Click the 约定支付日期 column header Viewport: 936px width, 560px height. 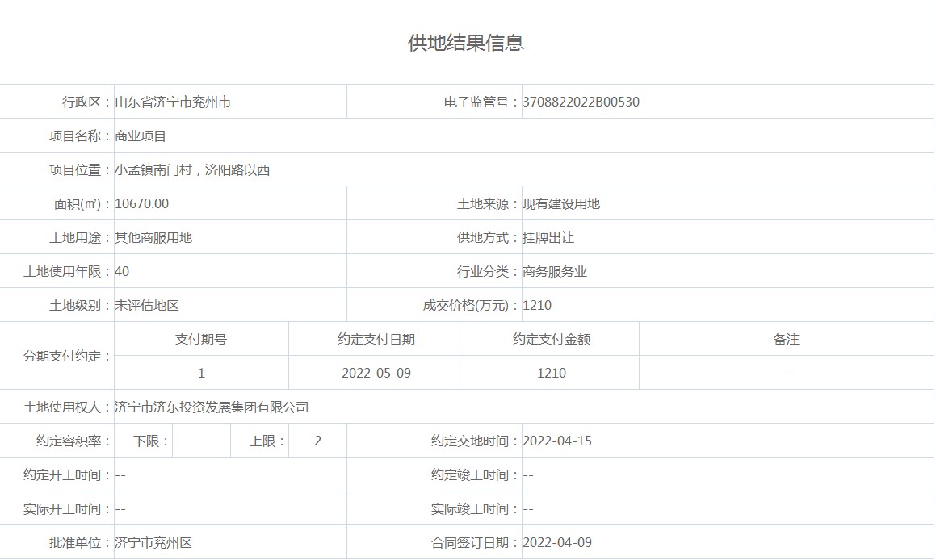click(x=376, y=340)
